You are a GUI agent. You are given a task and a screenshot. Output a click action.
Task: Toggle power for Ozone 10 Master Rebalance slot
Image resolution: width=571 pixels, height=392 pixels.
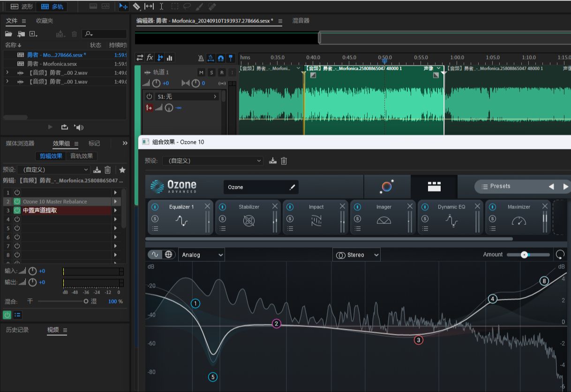point(17,201)
